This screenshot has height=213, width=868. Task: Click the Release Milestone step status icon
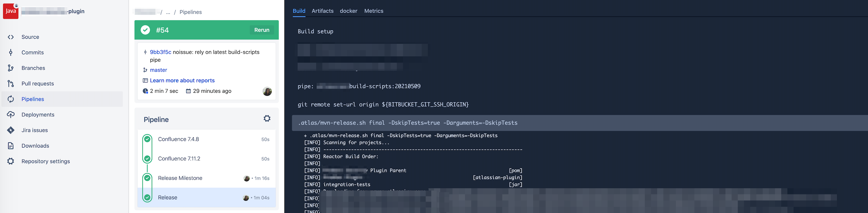tap(147, 178)
